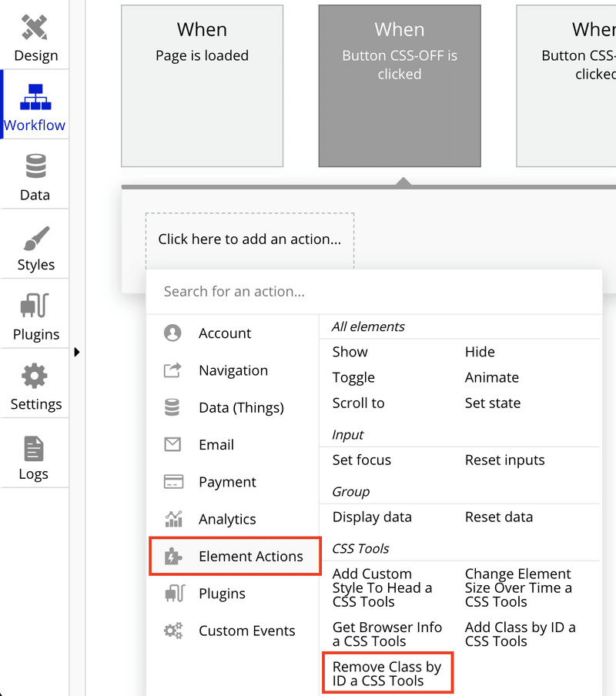
Task: Select the Animate element action
Action: coord(492,377)
